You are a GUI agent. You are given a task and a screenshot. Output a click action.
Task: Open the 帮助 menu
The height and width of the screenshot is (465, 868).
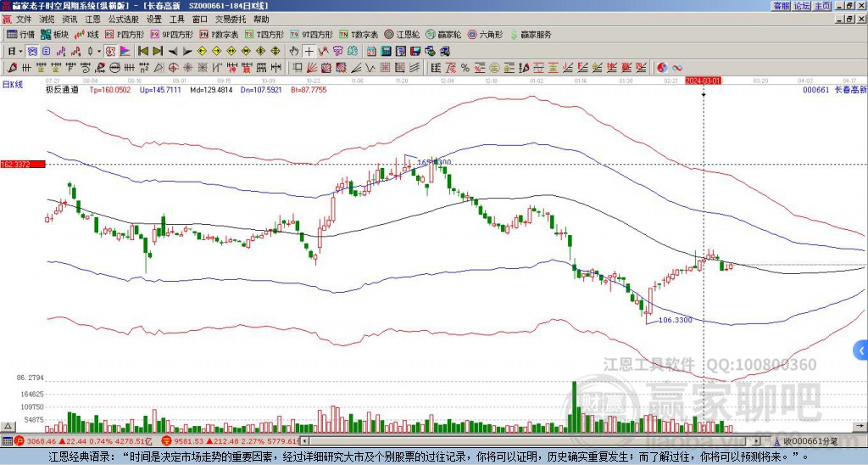(261, 20)
